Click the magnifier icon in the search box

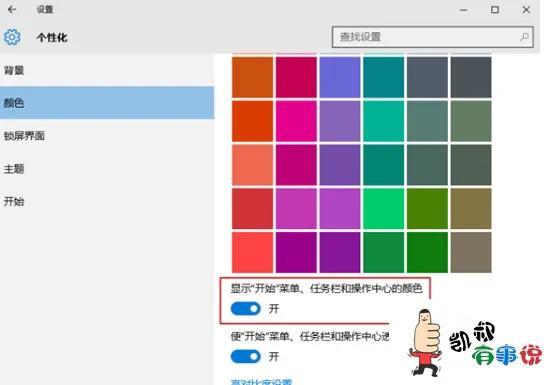tap(524, 37)
